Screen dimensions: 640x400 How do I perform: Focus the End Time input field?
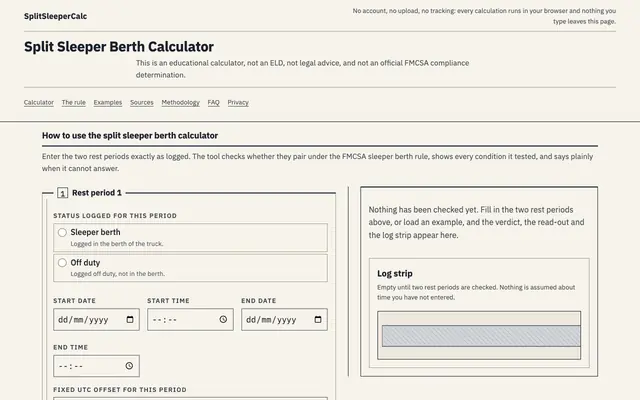tap(96, 366)
